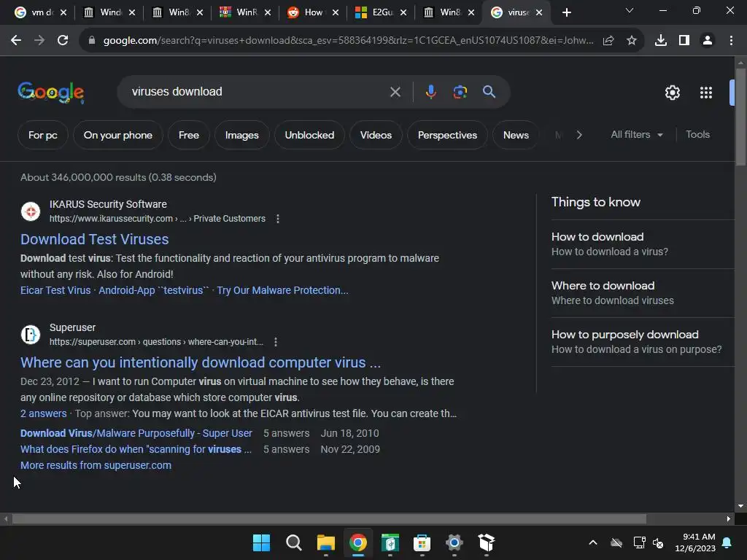Open more options for IKARUS result
Screen dimensions: 747x560
(x=278, y=219)
